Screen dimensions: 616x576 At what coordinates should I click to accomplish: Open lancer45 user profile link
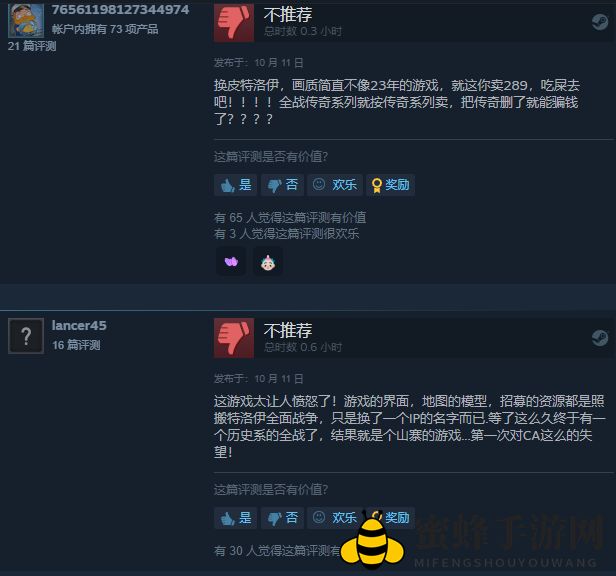coord(79,325)
